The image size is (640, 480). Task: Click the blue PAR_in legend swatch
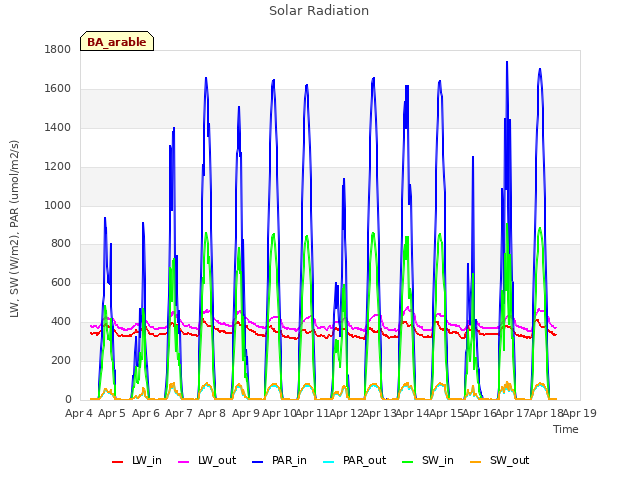258,462
